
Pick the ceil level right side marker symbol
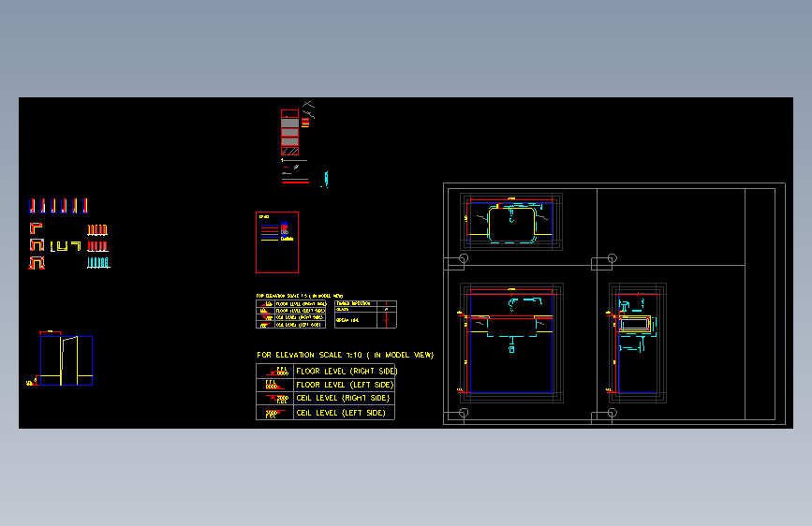pos(277,399)
